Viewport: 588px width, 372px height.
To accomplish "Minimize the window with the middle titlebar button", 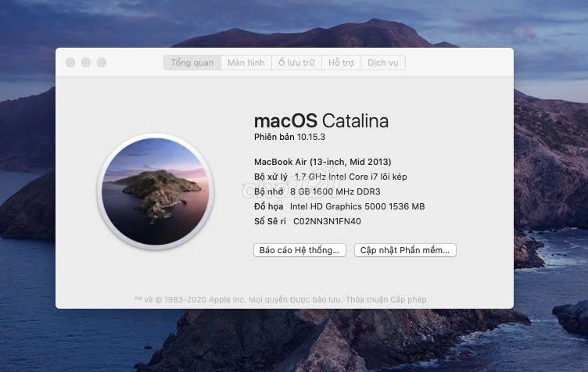I will point(86,63).
